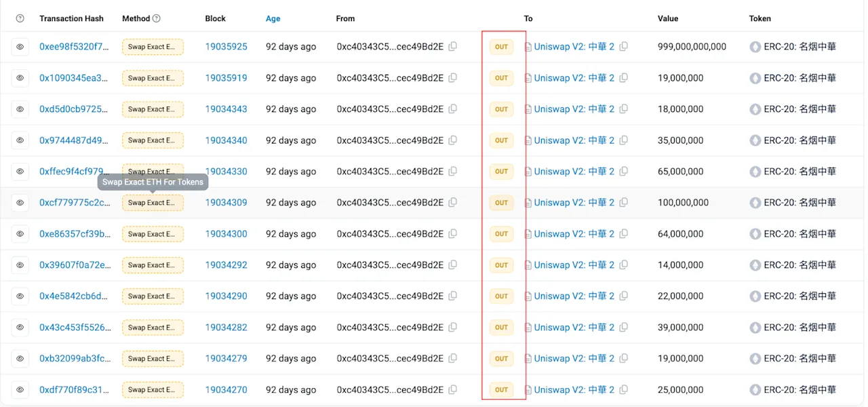The height and width of the screenshot is (407, 868).
Task: Copy Uniswap V2 address in 100,000,000 value row
Action: pyautogui.click(x=623, y=203)
